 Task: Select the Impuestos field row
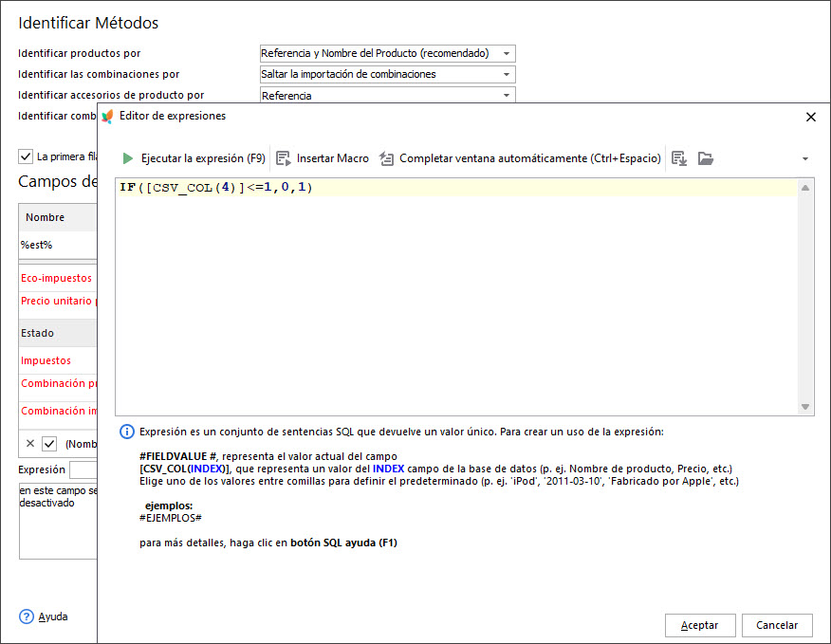(x=58, y=360)
